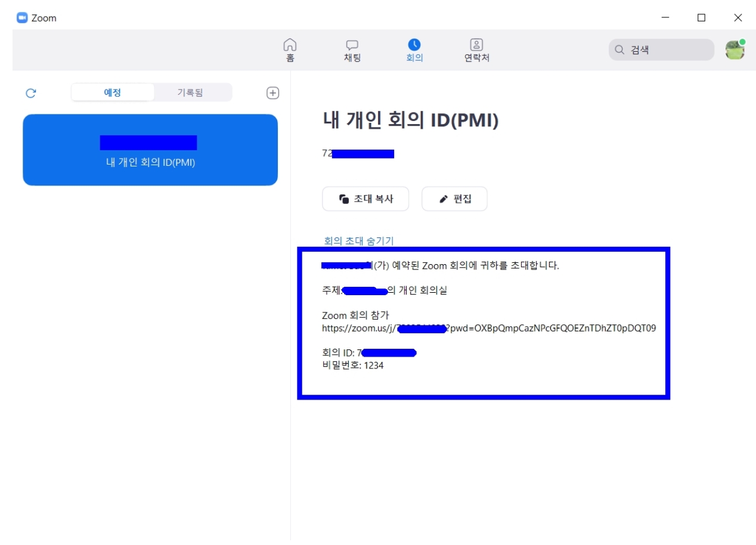Add a new meeting with plus icon
The height and width of the screenshot is (545, 756).
click(x=272, y=92)
